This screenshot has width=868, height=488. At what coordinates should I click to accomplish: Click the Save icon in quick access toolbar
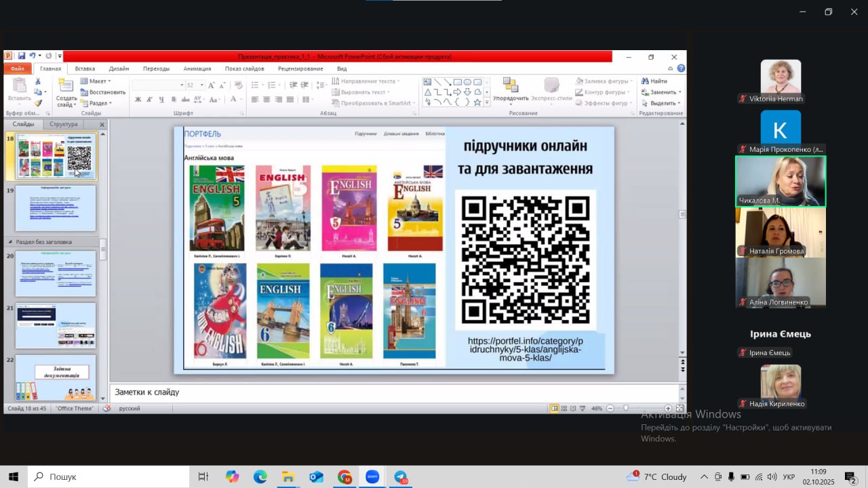pos(22,56)
